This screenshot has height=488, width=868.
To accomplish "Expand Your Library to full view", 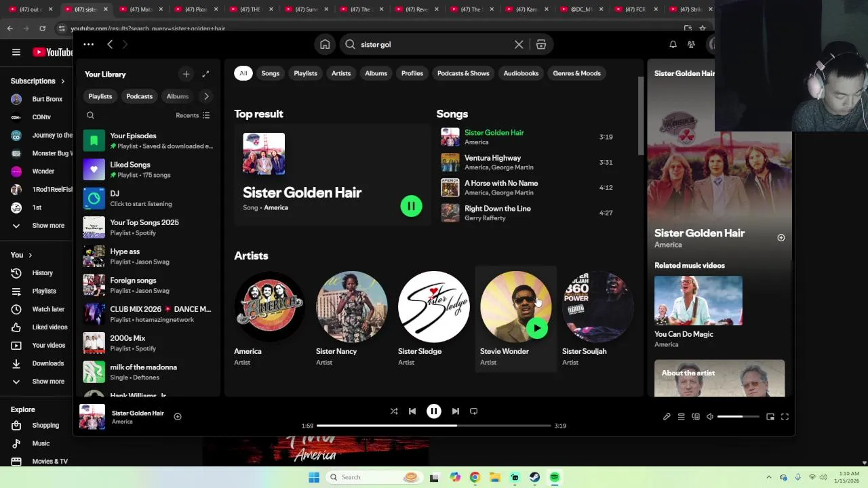I will click(x=205, y=74).
